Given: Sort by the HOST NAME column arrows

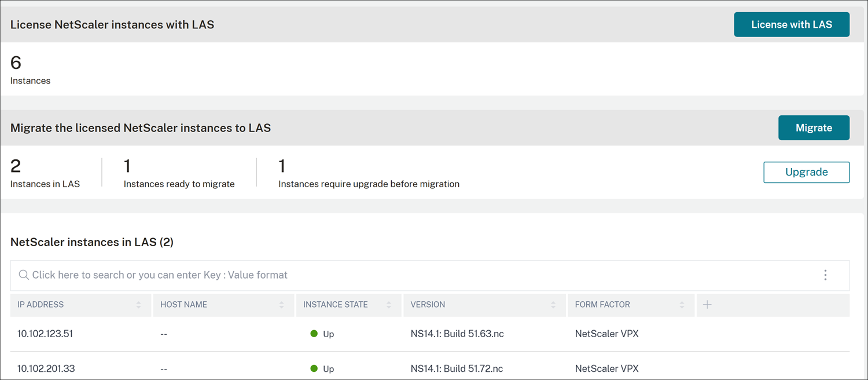Looking at the screenshot, I should [x=281, y=305].
